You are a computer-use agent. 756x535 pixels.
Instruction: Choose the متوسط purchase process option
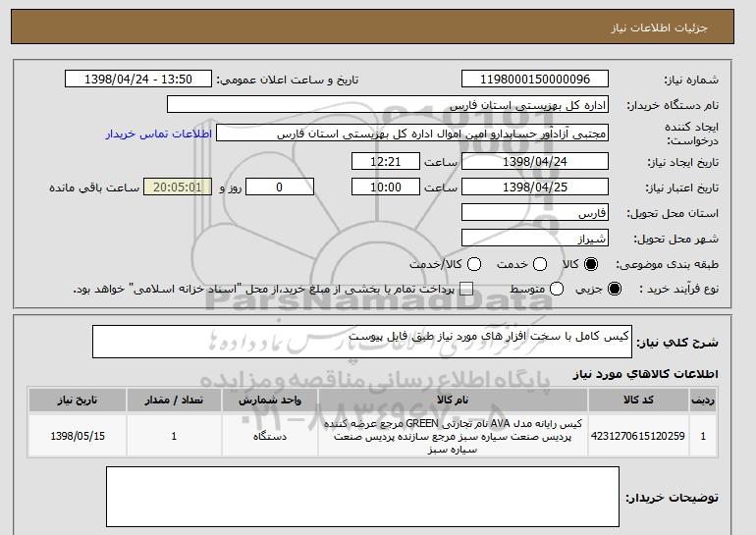557,289
